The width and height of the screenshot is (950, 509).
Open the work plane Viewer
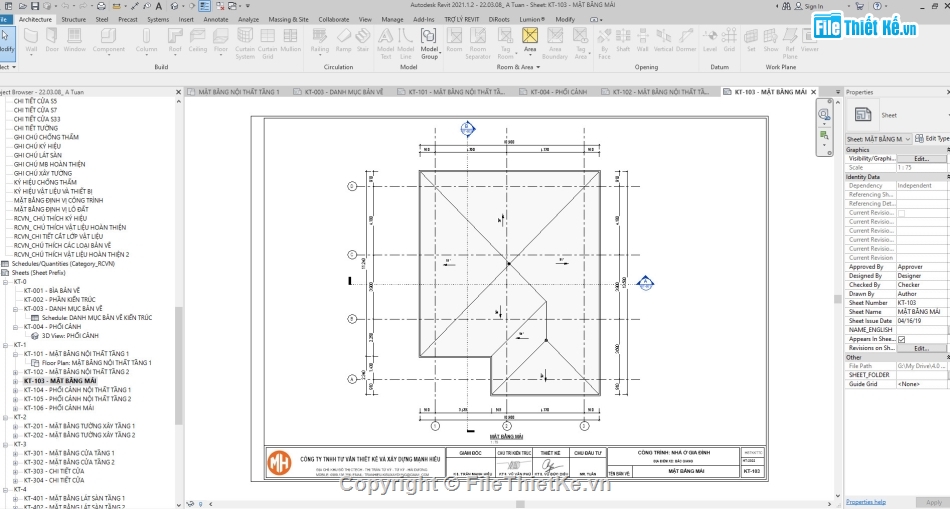[809, 40]
